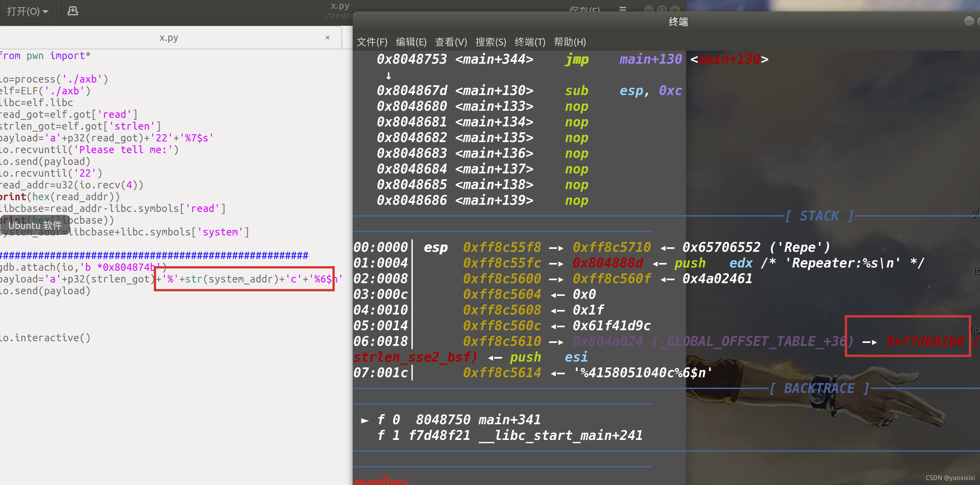Open the 打开(O) dropdown in gedit
The width and height of the screenshot is (980, 485).
point(27,11)
